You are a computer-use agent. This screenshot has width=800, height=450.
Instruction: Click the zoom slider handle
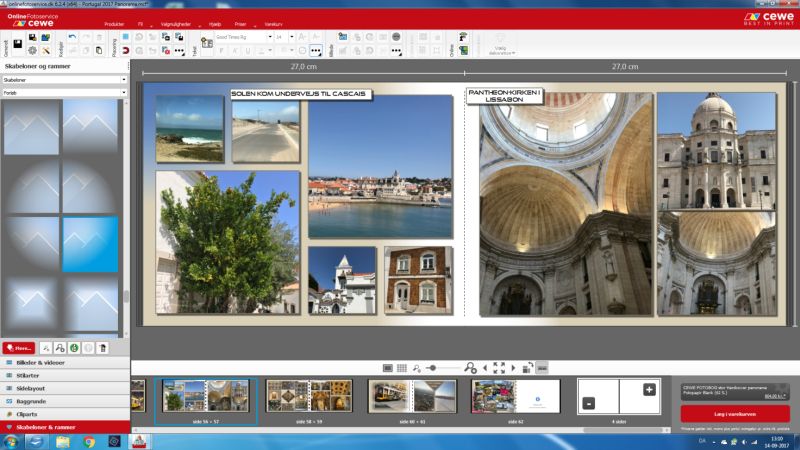tap(432, 368)
